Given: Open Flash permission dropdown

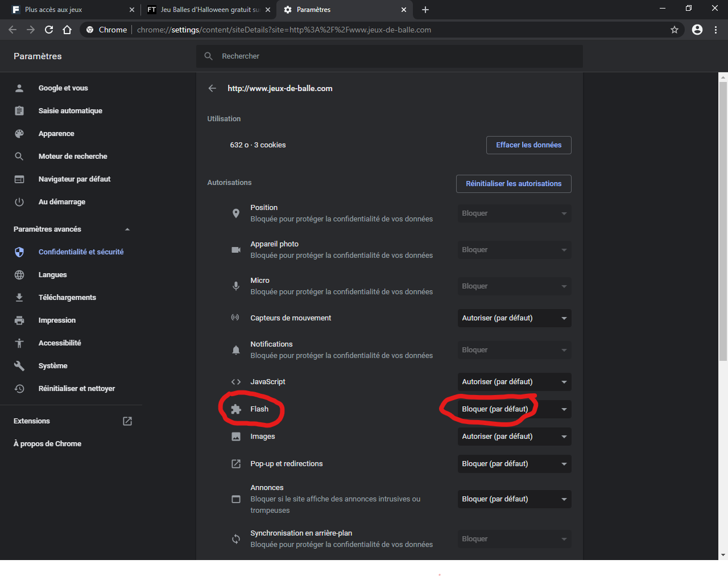Looking at the screenshot, I should point(514,409).
